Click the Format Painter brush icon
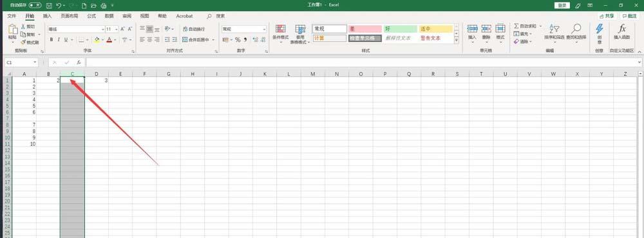Viewport: 644px width, 238px height. tap(23, 43)
